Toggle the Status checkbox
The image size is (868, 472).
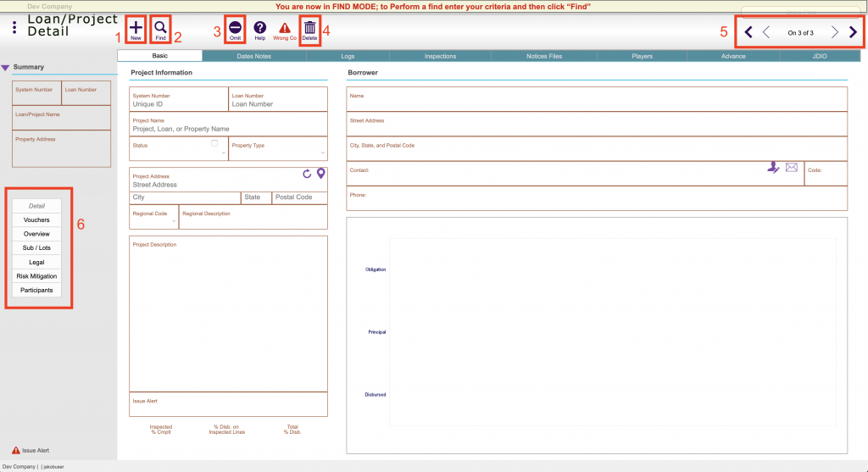point(214,143)
